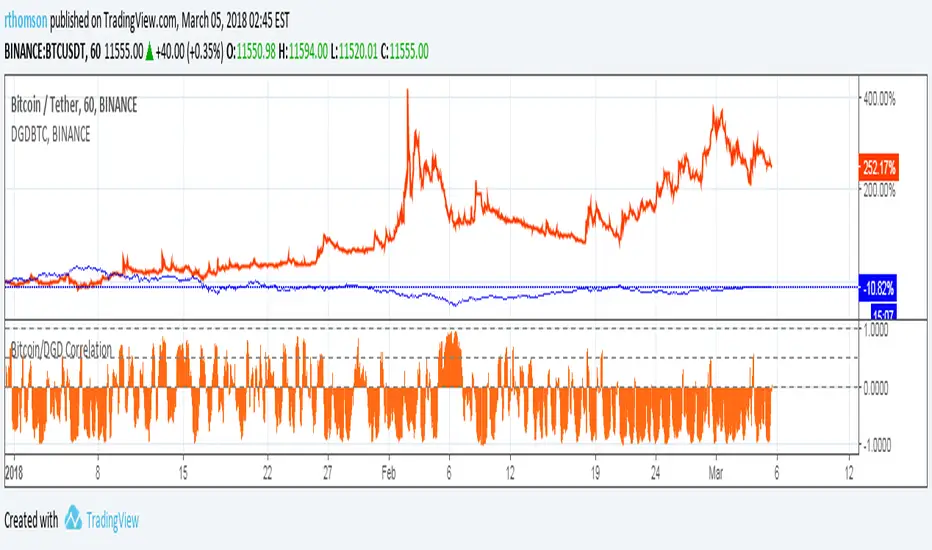Click the high price value H:11594.00

pos(303,52)
